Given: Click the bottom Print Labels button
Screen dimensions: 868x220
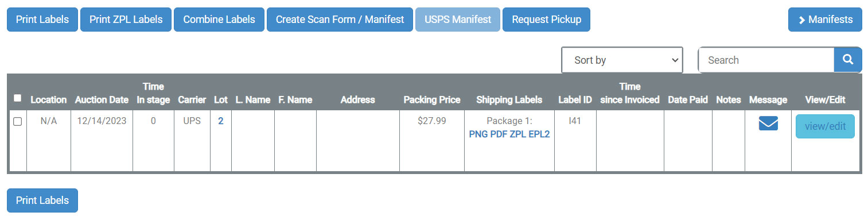Looking at the screenshot, I should pos(42,200).
